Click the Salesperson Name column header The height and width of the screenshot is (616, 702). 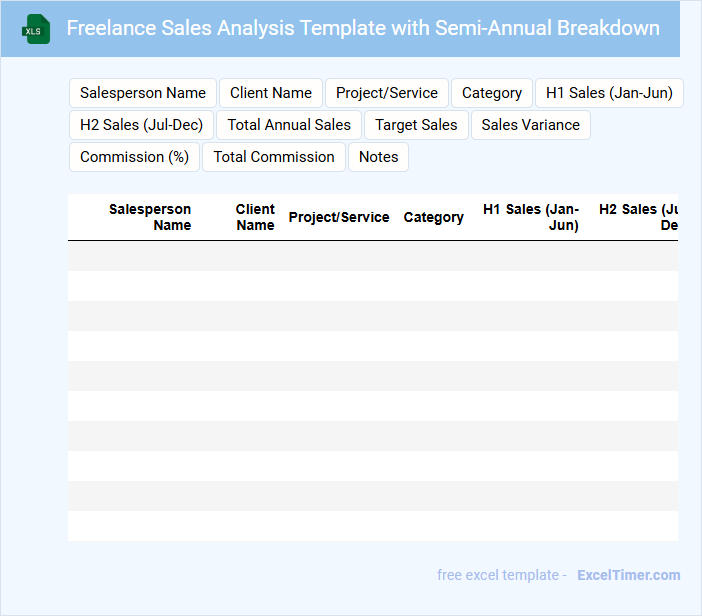150,217
